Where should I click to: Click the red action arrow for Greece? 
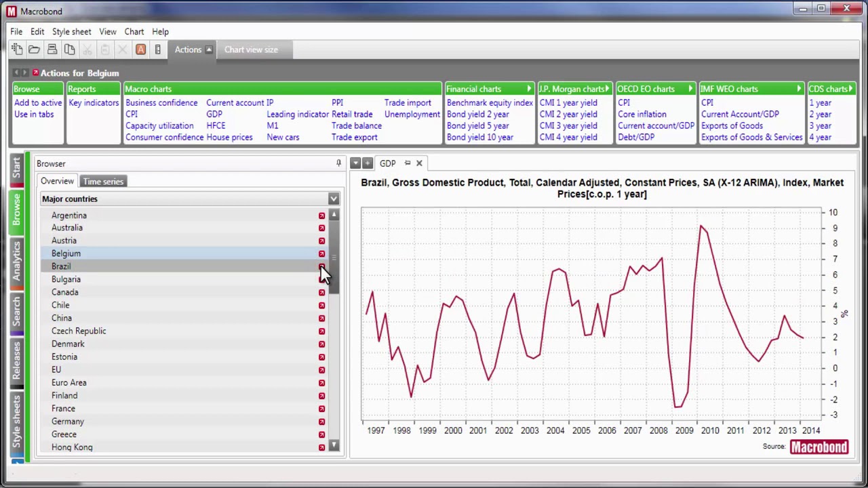point(321,434)
